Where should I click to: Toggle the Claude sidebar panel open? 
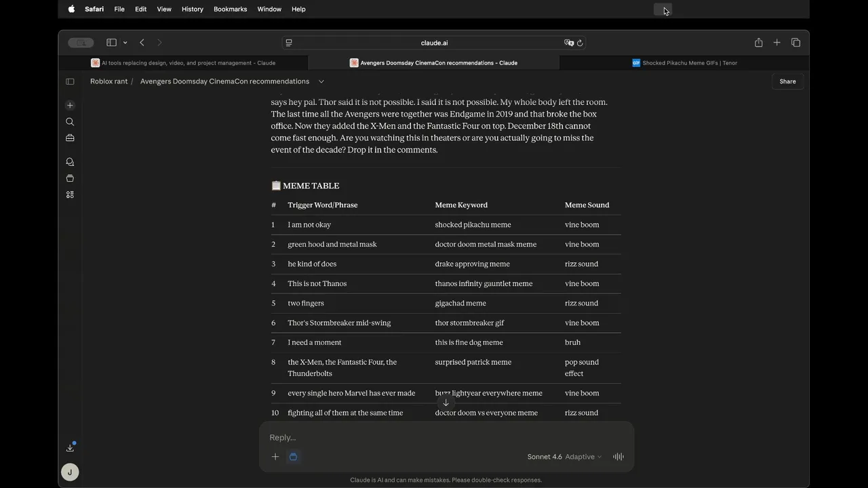70,81
